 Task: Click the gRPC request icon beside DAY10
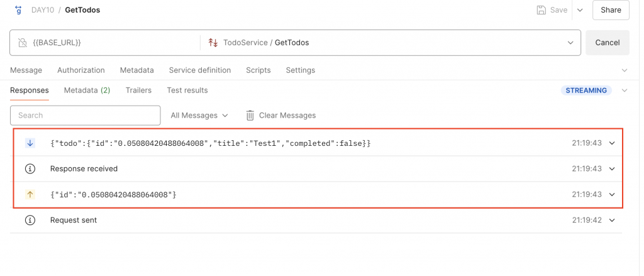pyautogui.click(x=19, y=10)
